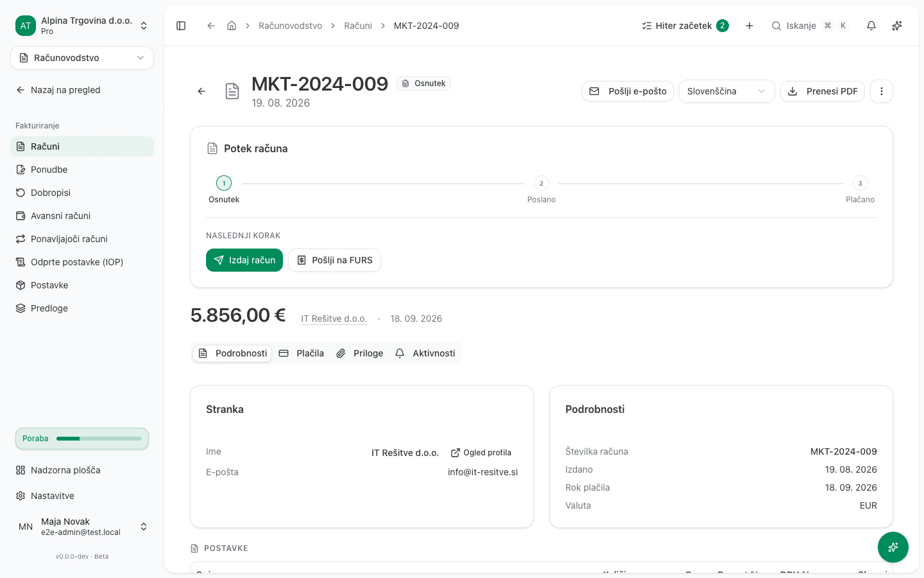The image size is (924, 578).
Task: Click the Izdaj račun button
Action: pos(244,260)
